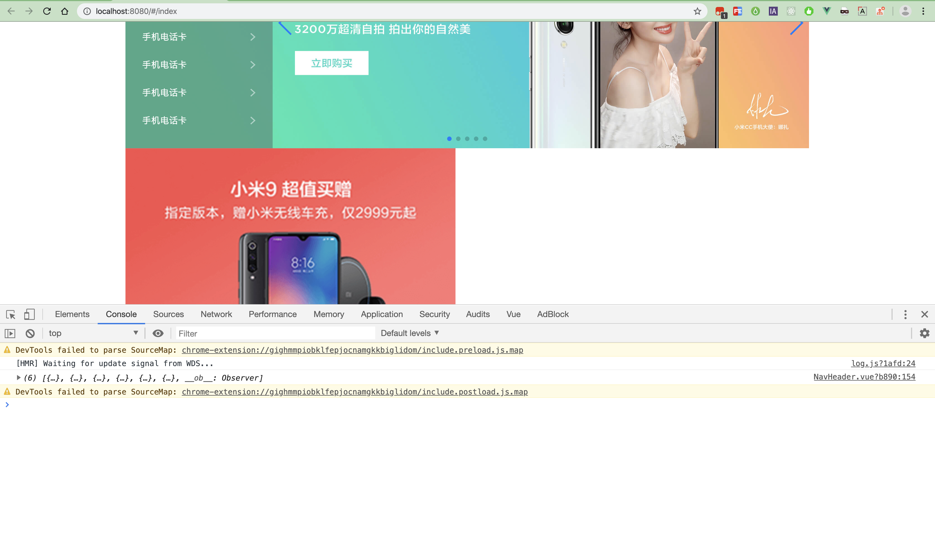Click the browser back arrow
The height and width of the screenshot is (560, 935).
(x=11, y=11)
